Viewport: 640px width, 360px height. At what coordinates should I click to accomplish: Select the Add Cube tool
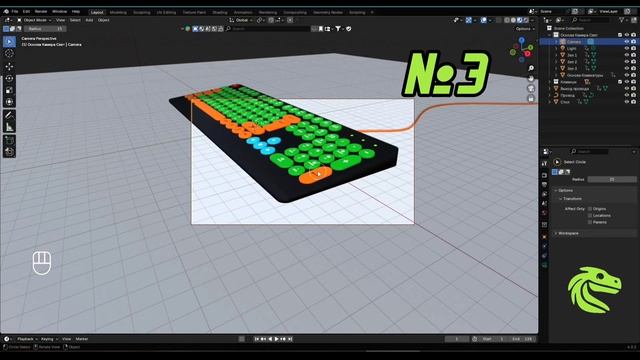coord(9,140)
